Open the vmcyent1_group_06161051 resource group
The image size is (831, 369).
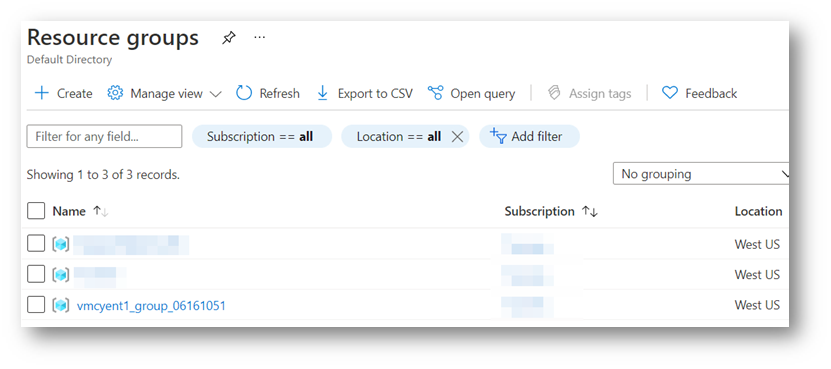click(x=151, y=306)
